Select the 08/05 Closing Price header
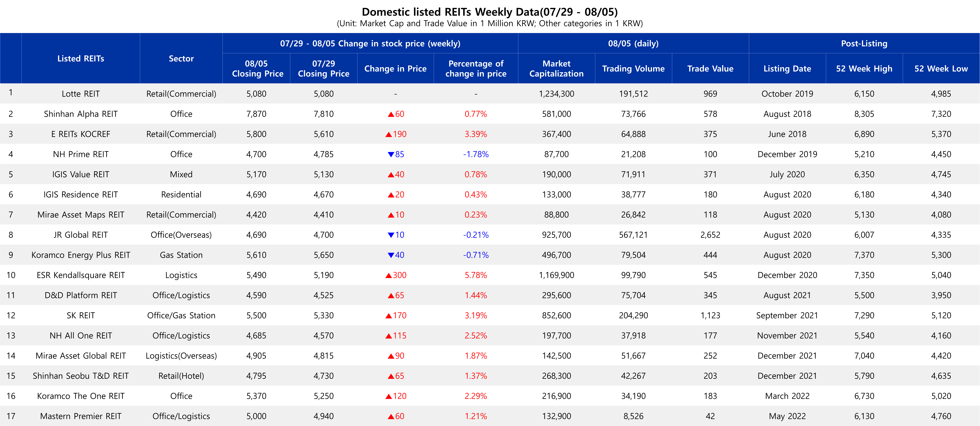The image size is (980, 426). pyautogui.click(x=256, y=69)
